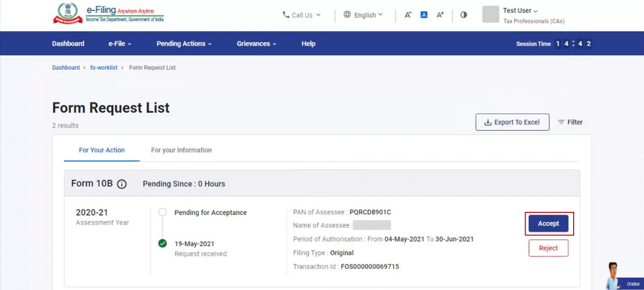Expand the Test User account dropdown
The image size is (644, 290).
(x=517, y=10)
